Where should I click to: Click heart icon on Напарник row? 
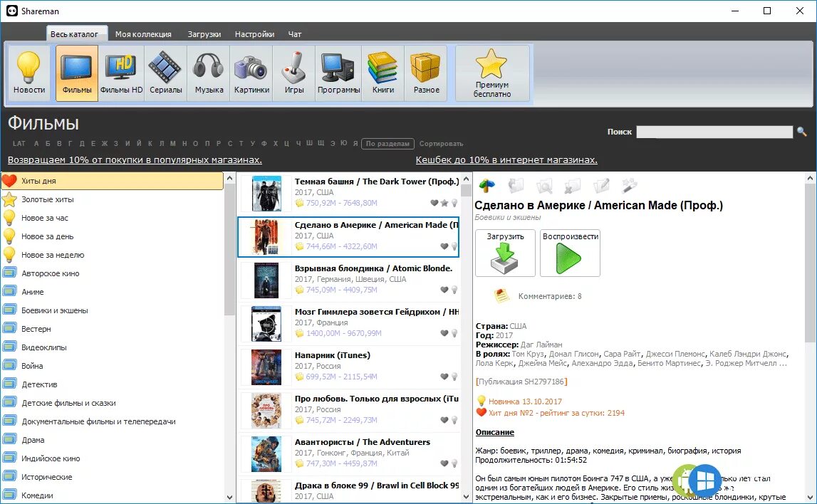(x=444, y=377)
